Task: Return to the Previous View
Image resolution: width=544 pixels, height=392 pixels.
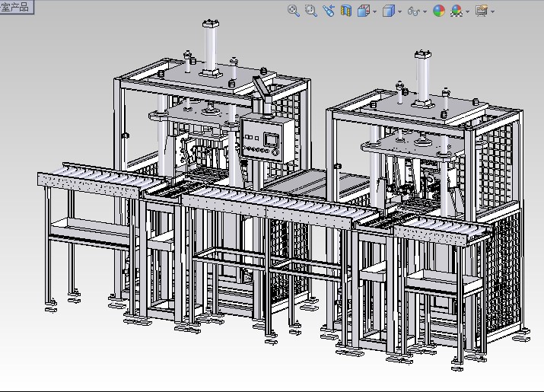Action: [x=328, y=11]
